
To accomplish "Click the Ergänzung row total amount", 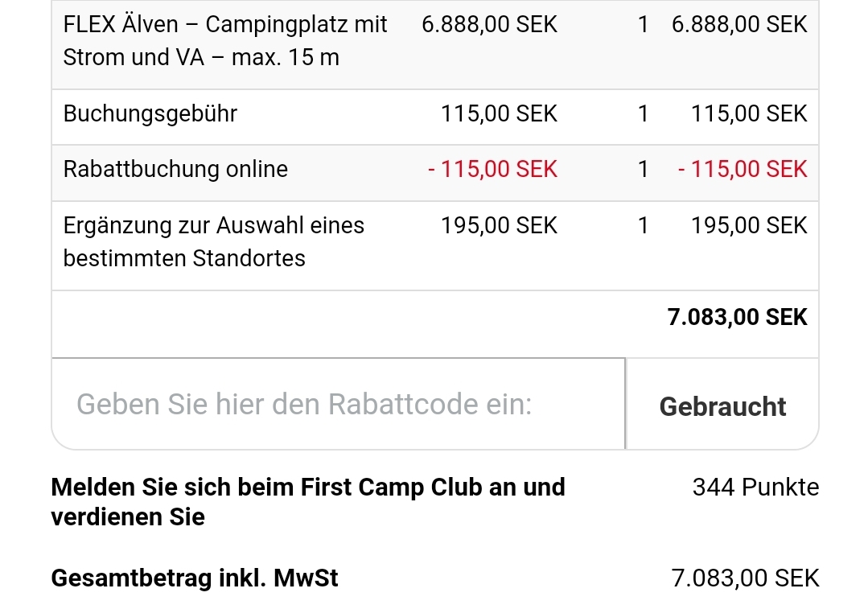I will click(748, 226).
